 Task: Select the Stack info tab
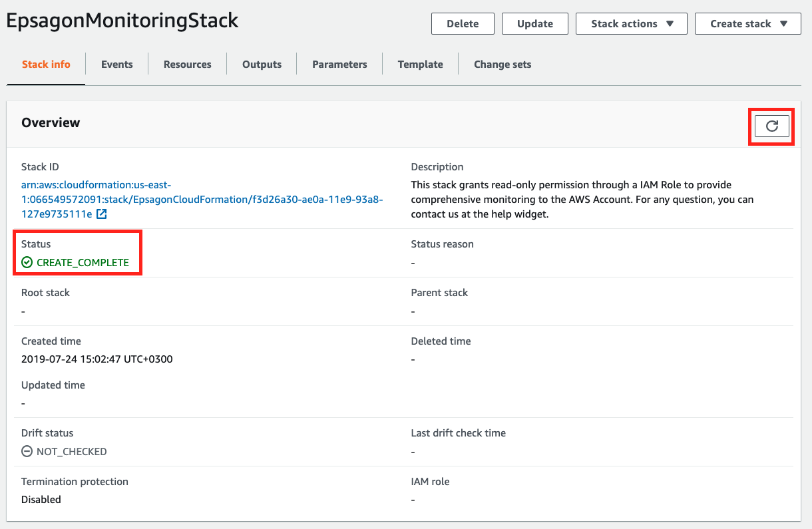46,65
